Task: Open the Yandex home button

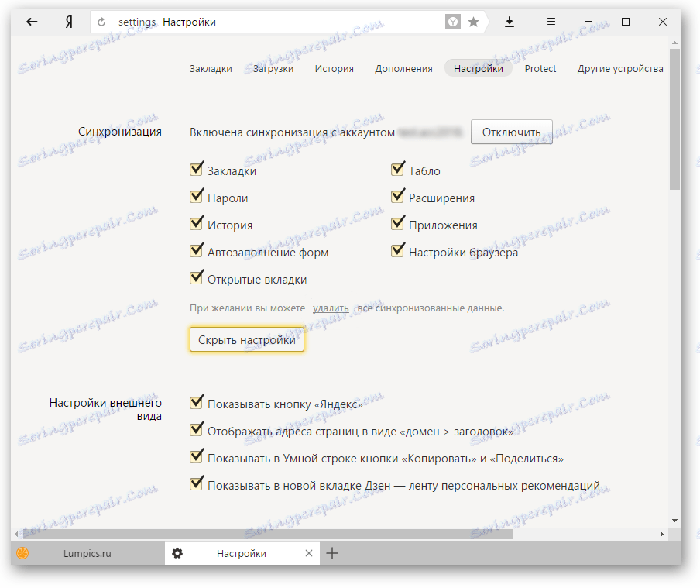Action: point(69,22)
